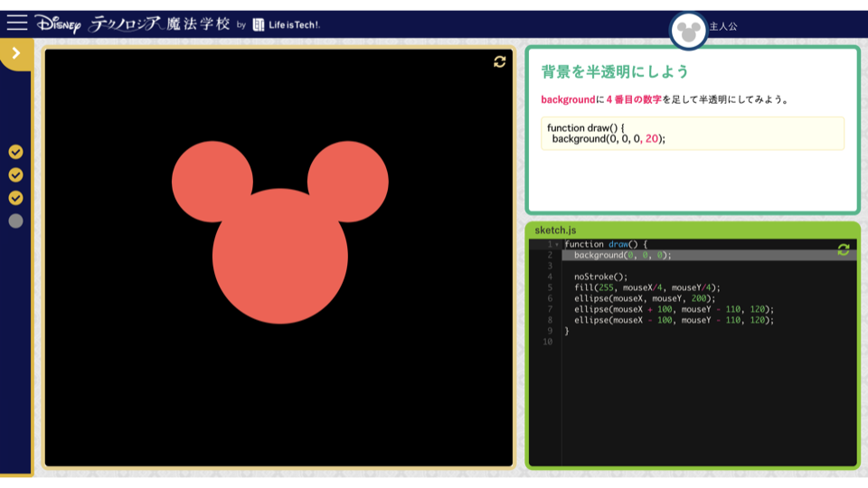Select the second completed step checkmark
This screenshot has height=488, width=868.
pos(15,174)
